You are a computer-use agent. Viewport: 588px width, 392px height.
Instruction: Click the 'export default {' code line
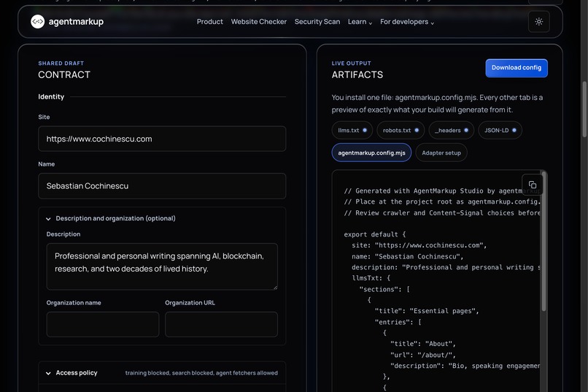(x=375, y=234)
